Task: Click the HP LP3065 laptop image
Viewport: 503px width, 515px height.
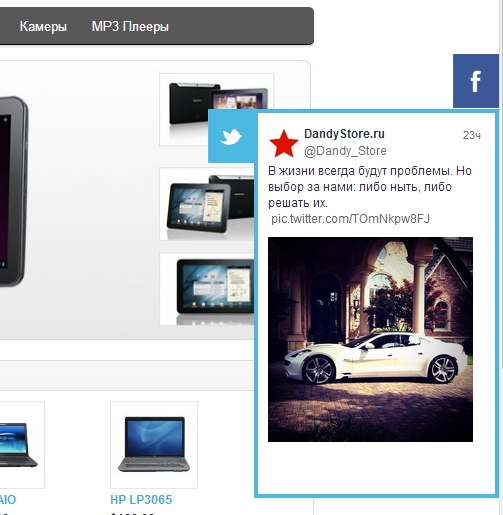Action: pos(154,445)
